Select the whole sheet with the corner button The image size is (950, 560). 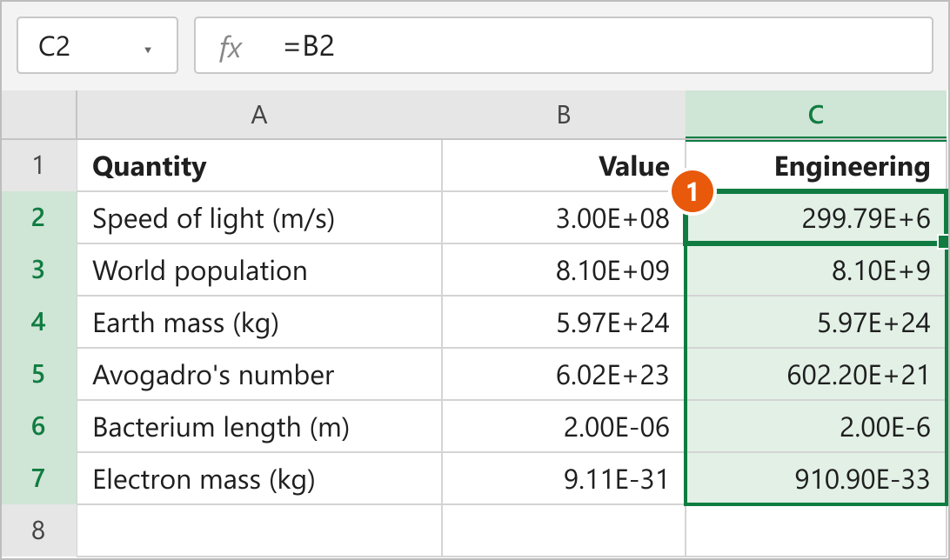[39, 115]
